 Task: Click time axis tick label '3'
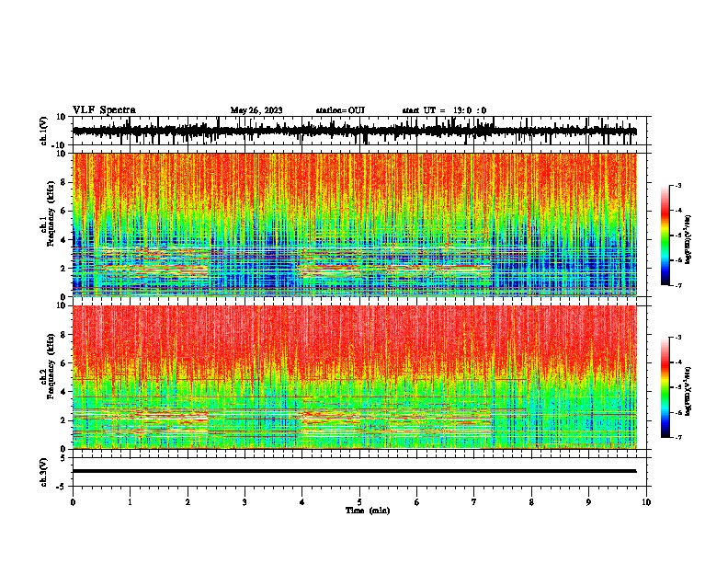[x=245, y=502]
